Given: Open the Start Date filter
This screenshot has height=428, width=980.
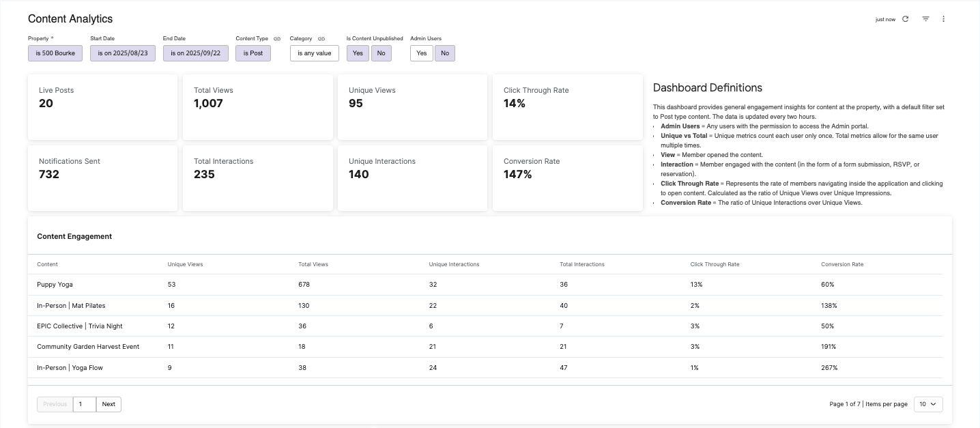Looking at the screenshot, I should click(124, 53).
